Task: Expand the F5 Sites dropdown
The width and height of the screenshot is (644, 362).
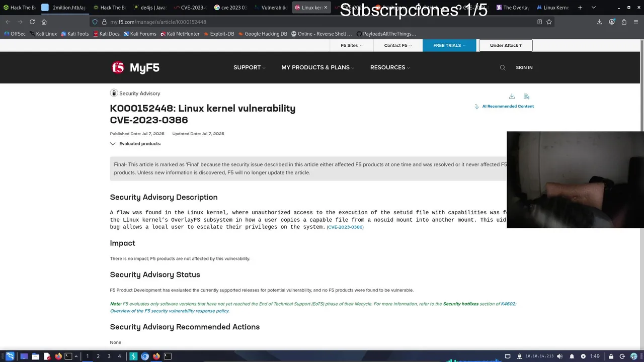Action: coord(351,45)
